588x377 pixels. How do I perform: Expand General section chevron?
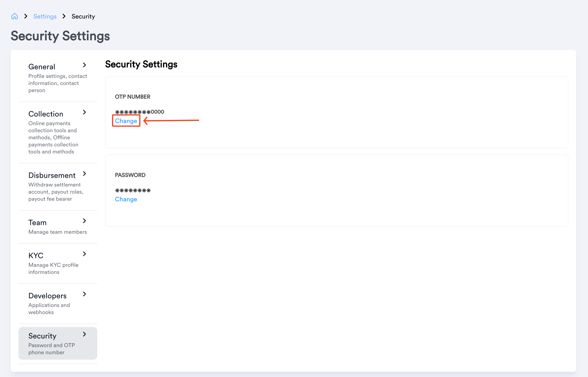click(x=84, y=65)
